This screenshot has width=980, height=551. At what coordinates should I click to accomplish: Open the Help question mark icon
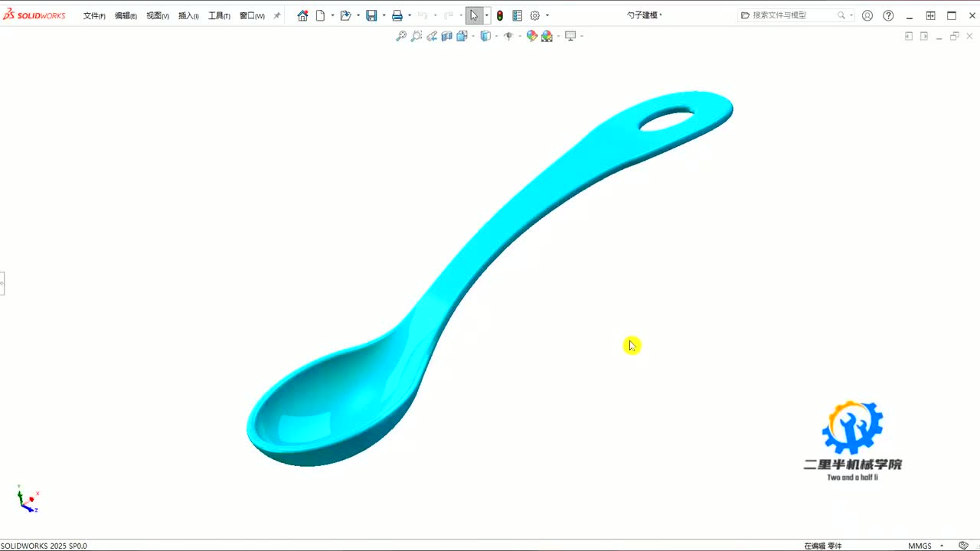(x=888, y=15)
